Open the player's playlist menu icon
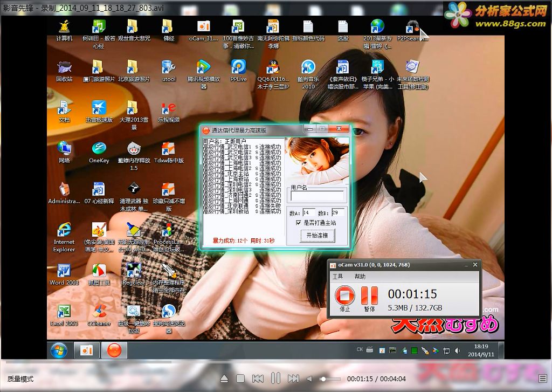 pyautogui.click(x=542, y=379)
